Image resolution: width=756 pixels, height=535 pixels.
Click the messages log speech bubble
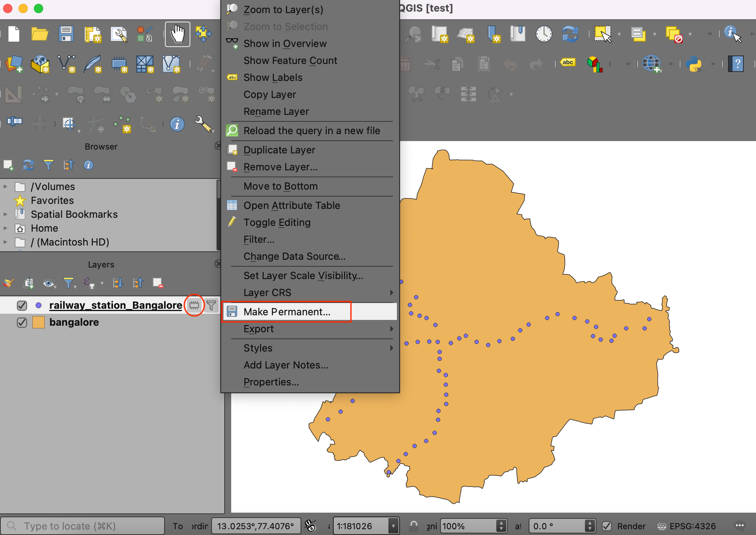(x=740, y=526)
